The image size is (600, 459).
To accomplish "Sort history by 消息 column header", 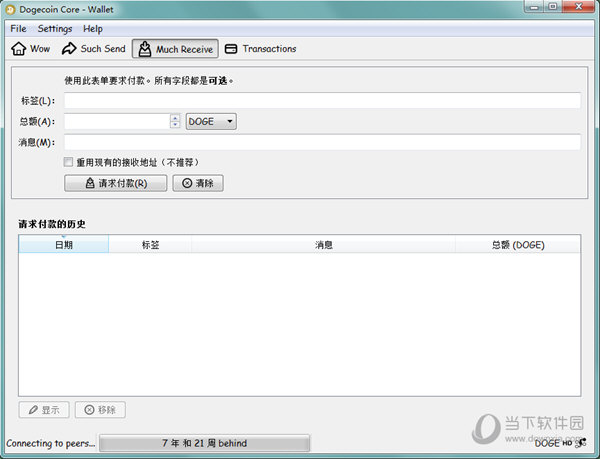I will coord(323,244).
